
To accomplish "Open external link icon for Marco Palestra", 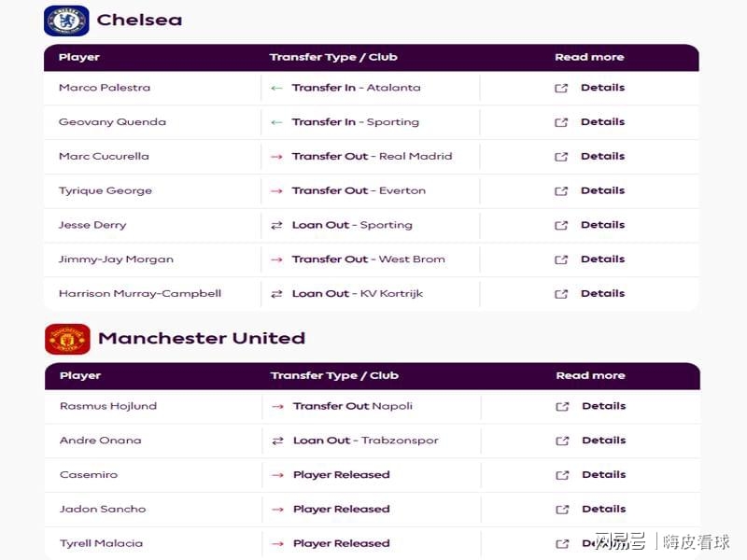I will (x=561, y=88).
